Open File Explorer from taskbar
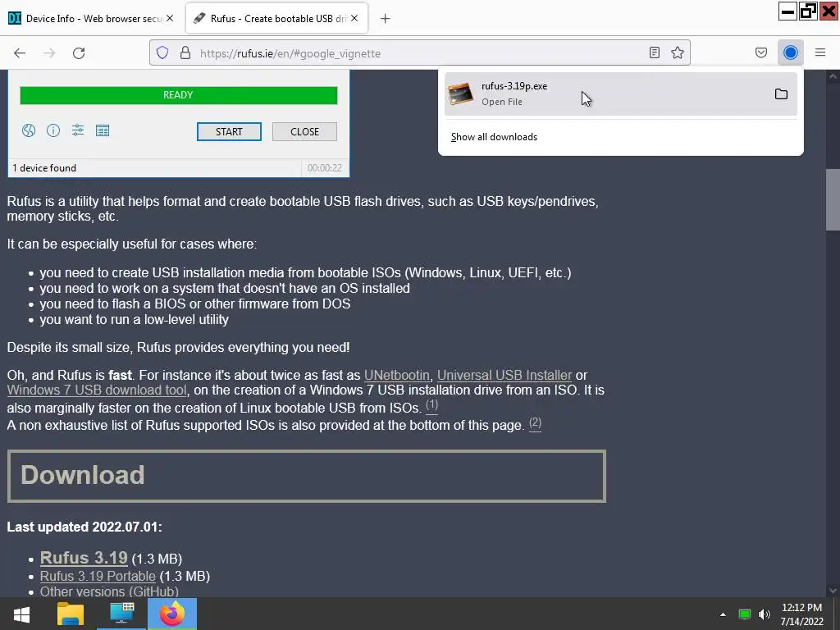Screen dimensions: 840x630 71,614
